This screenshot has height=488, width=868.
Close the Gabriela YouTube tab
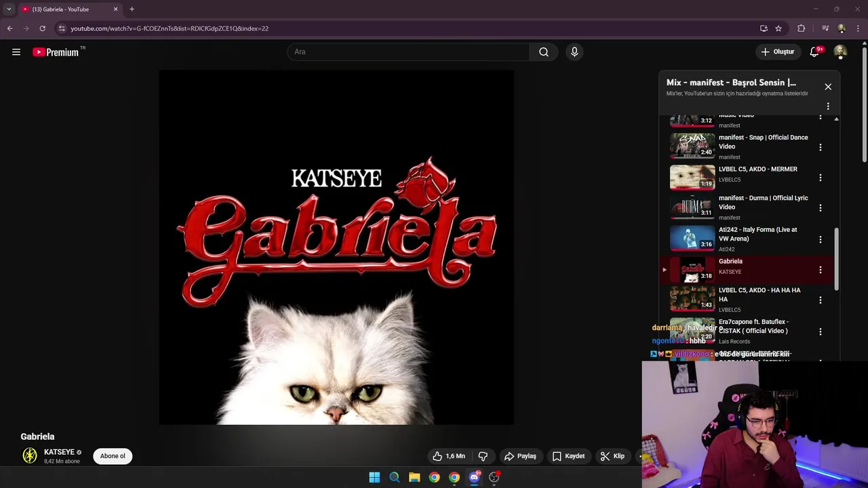point(115,9)
